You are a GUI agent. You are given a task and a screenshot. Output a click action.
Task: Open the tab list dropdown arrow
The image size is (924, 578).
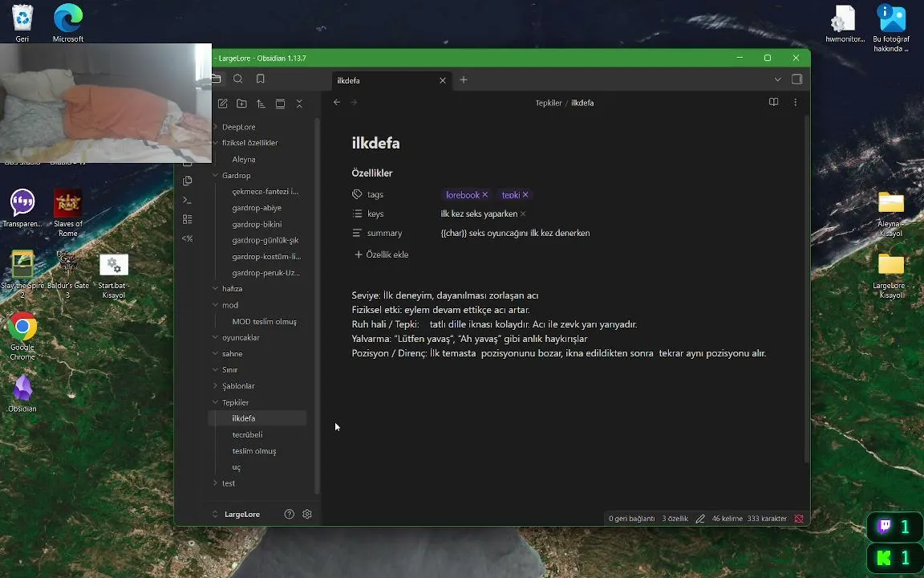point(778,79)
